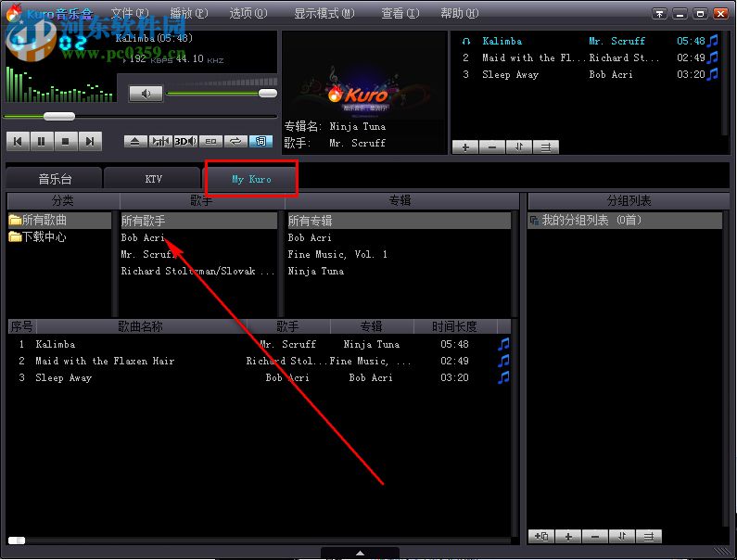
Task: Click the horizontal scrollbar thumb under song list
Action: coord(17,541)
